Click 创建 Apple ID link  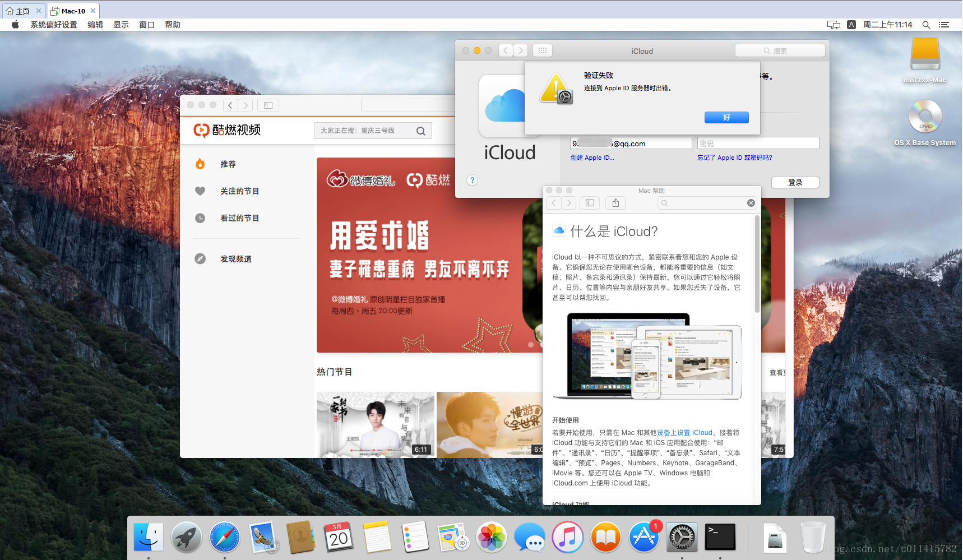[592, 158]
